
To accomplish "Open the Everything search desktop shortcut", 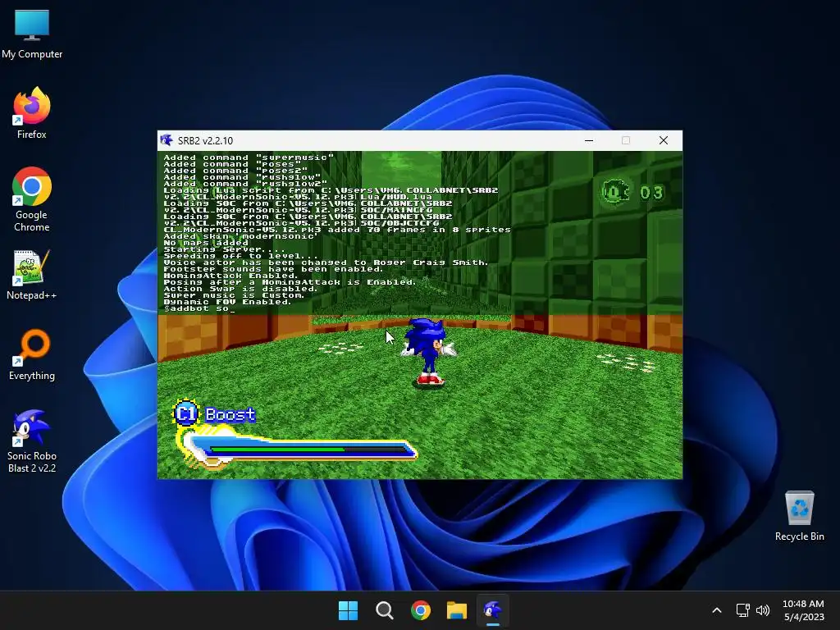I will pos(32,354).
